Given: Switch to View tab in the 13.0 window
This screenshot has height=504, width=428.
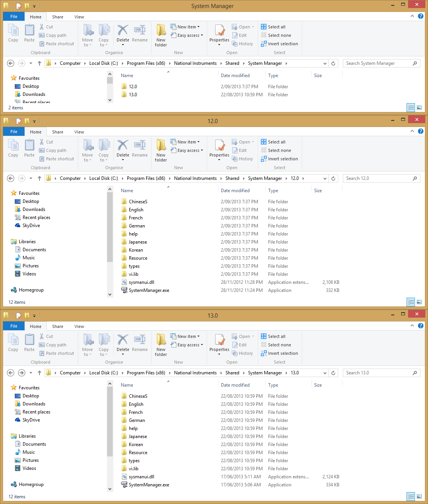Looking at the screenshot, I should [79, 326].
